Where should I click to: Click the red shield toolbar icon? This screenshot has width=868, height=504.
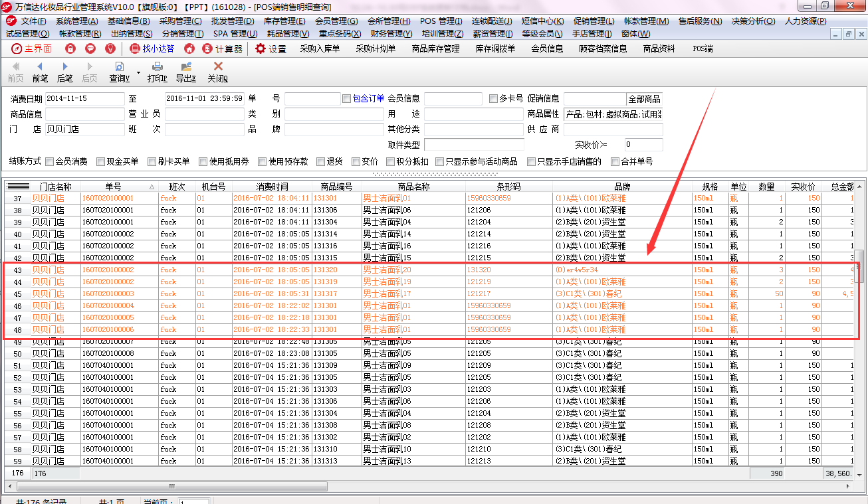(110, 48)
